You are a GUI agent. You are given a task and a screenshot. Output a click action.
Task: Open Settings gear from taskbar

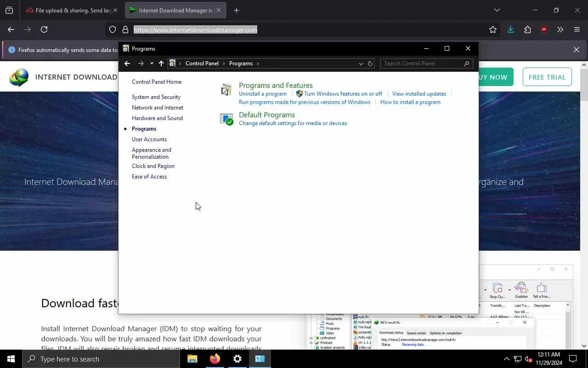237,359
